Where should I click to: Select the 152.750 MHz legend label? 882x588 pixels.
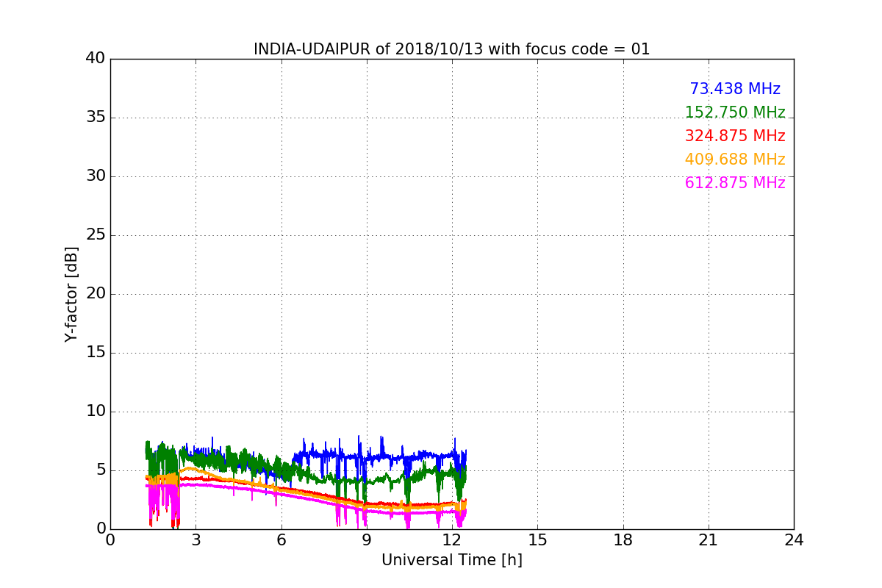pyautogui.click(x=735, y=112)
